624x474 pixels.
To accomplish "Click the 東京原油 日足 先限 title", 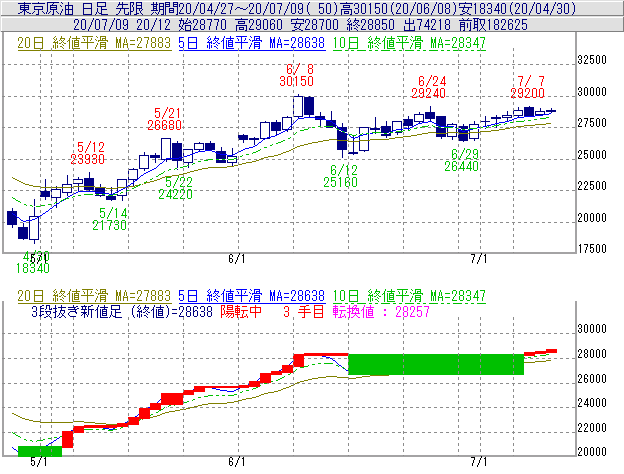I will coord(81,8).
